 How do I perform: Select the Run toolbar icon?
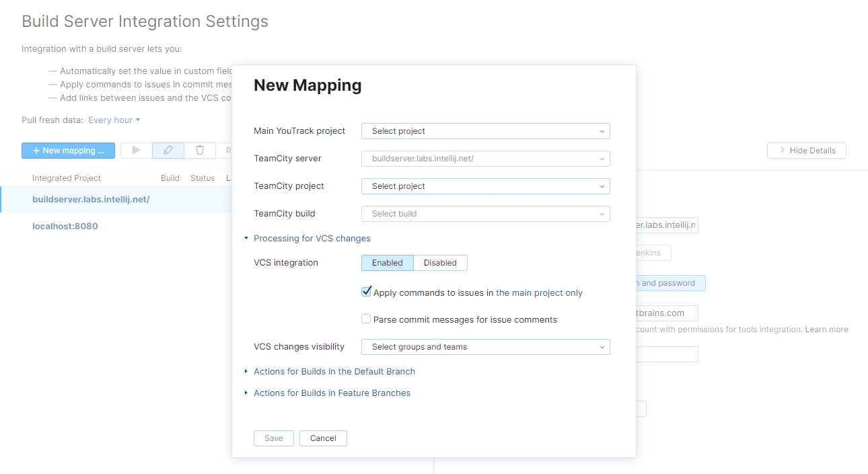[x=135, y=150]
